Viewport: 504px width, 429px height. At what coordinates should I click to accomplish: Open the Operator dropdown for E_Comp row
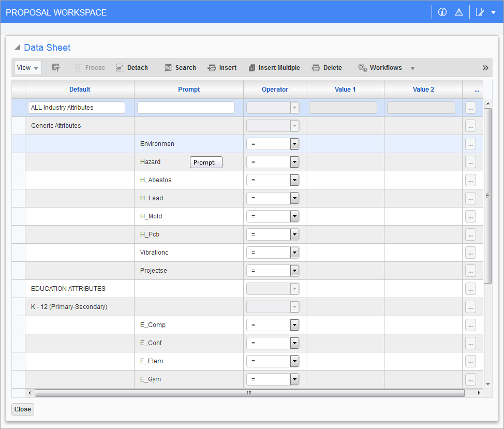[x=294, y=325]
